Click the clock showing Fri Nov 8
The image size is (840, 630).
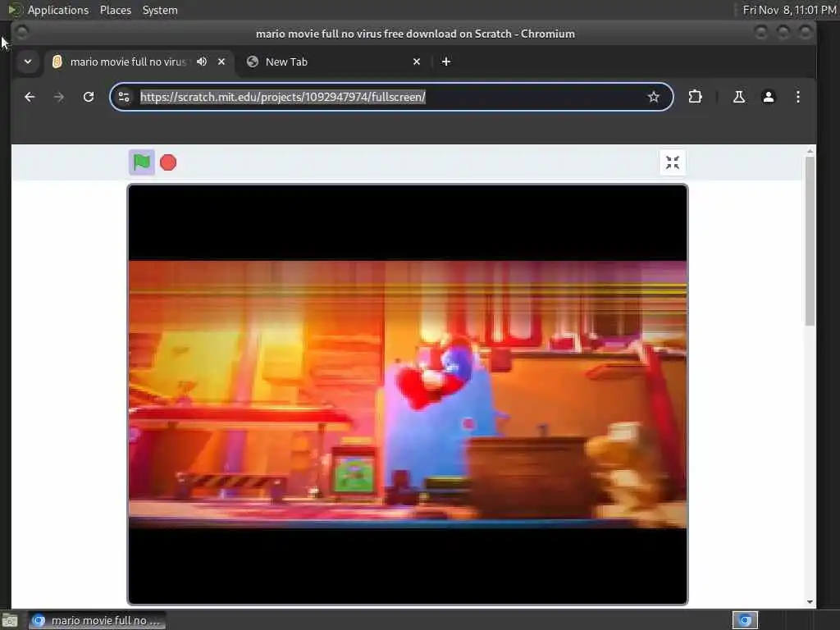(x=790, y=10)
